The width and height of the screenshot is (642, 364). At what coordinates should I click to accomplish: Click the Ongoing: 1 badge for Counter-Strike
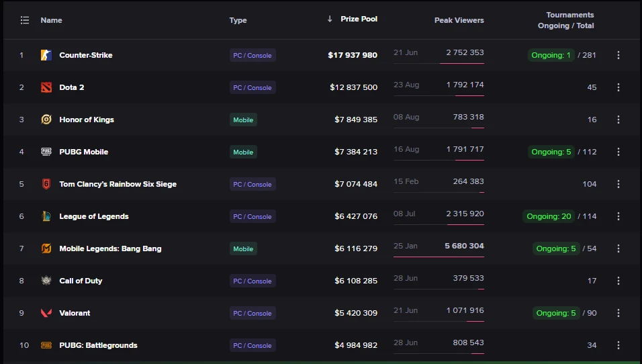click(x=551, y=55)
